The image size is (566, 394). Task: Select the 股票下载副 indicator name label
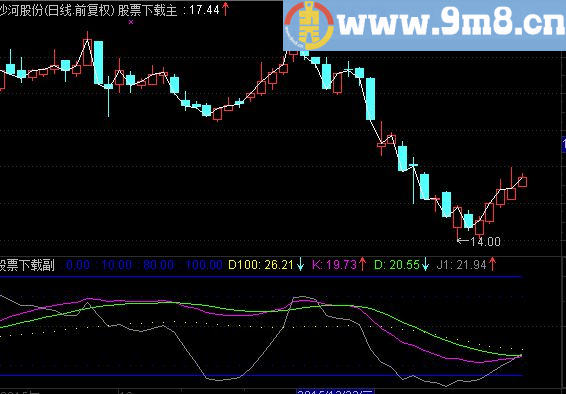tap(27, 266)
